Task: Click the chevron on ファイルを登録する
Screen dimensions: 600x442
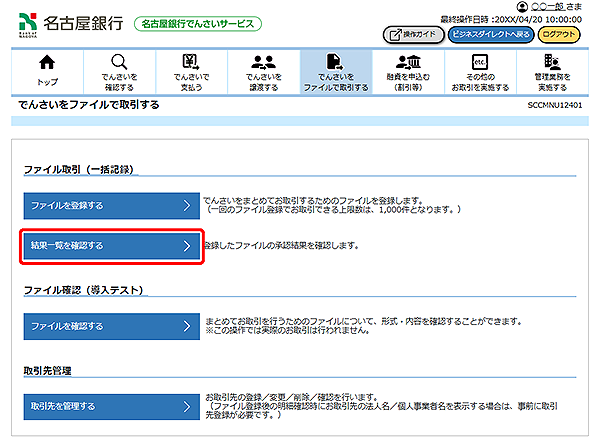Action: click(x=187, y=206)
